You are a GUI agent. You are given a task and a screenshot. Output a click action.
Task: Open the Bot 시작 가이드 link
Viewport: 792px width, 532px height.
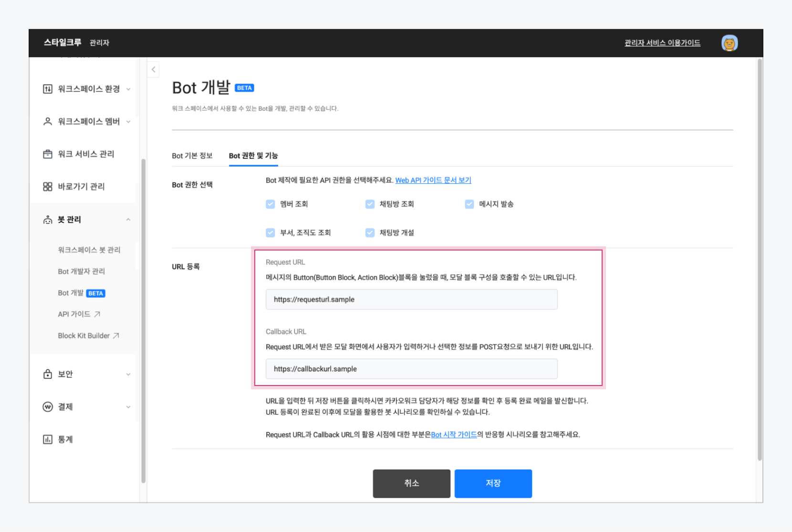[454, 435]
